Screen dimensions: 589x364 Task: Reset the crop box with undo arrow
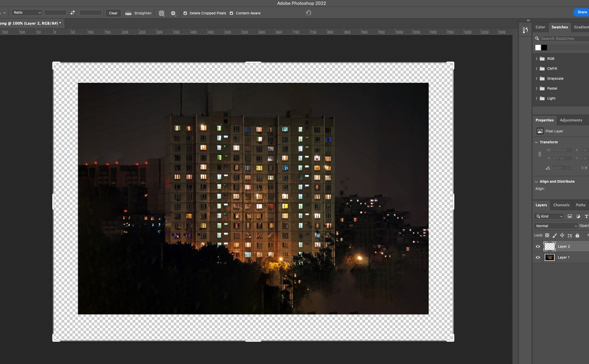(309, 13)
